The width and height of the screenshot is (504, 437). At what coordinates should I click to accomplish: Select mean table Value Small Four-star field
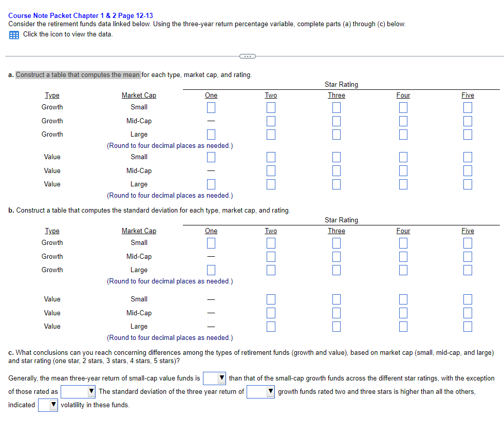[403, 157]
